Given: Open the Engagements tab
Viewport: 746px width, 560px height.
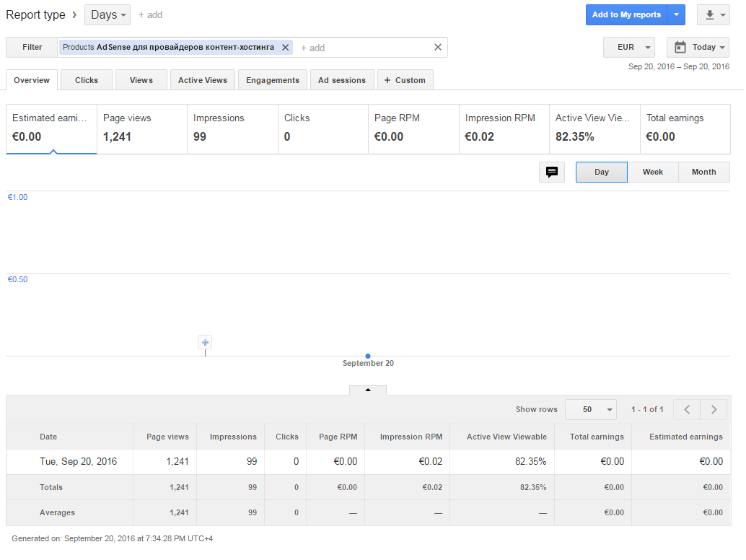Looking at the screenshot, I should coord(273,80).
